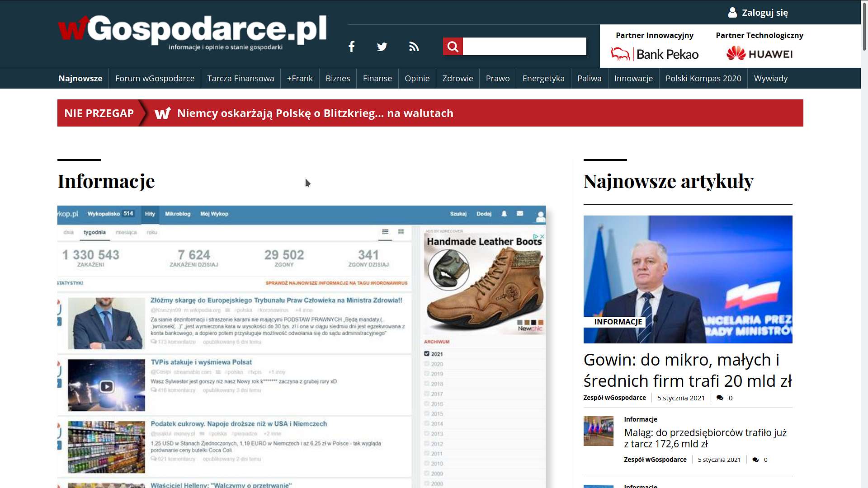The height and width of the screenshot is (488, 868).
Task: Open the Wywiady menu item
Action: coord(770,79)
